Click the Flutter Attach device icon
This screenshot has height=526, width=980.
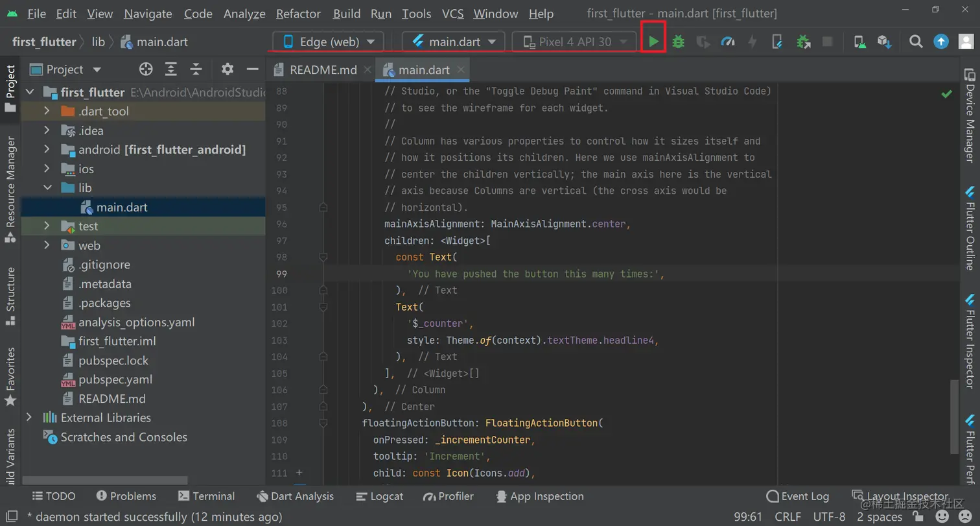tap(778, 42)
